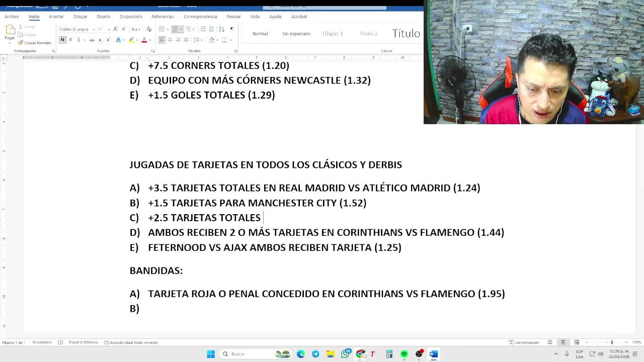Open Telegram from the taskbar

(315, 354)
